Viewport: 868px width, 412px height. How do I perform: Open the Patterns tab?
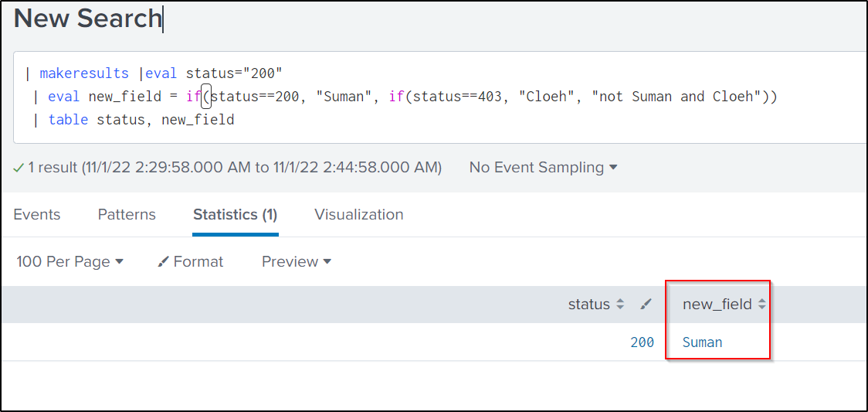tap(127, 215)
